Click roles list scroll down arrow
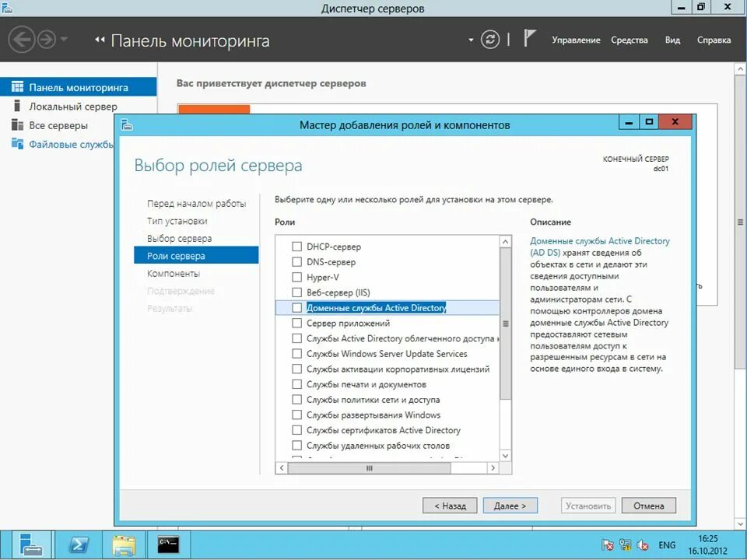Viewport: 747px width, 560px height. [x=506, y=456]
